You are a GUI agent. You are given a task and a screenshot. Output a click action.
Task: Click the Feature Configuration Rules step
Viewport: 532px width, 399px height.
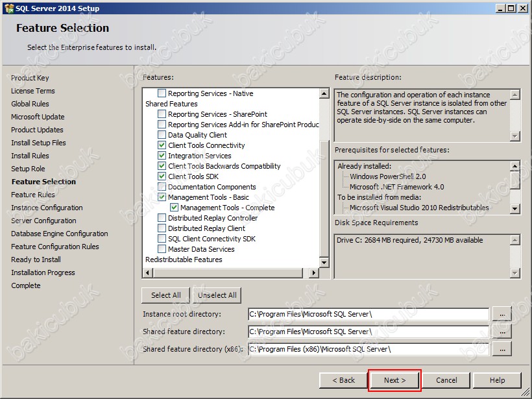click(x=55, y=247)
